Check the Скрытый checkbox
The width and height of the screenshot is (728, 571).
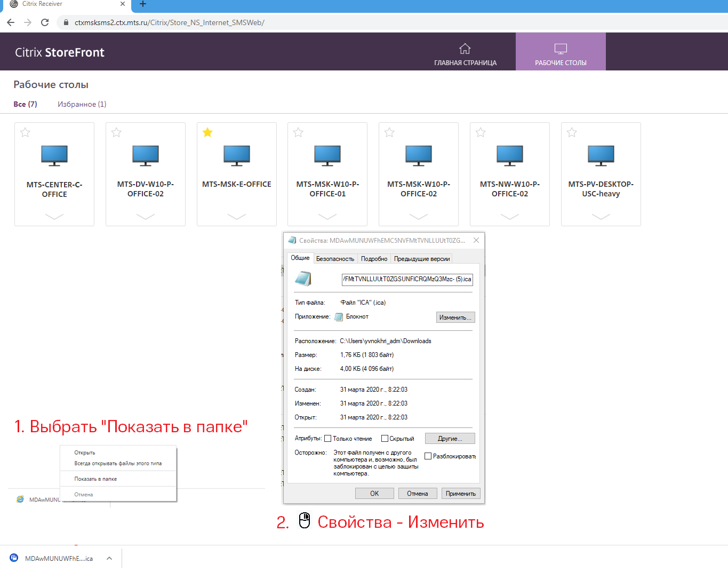(x=385, y=439)
